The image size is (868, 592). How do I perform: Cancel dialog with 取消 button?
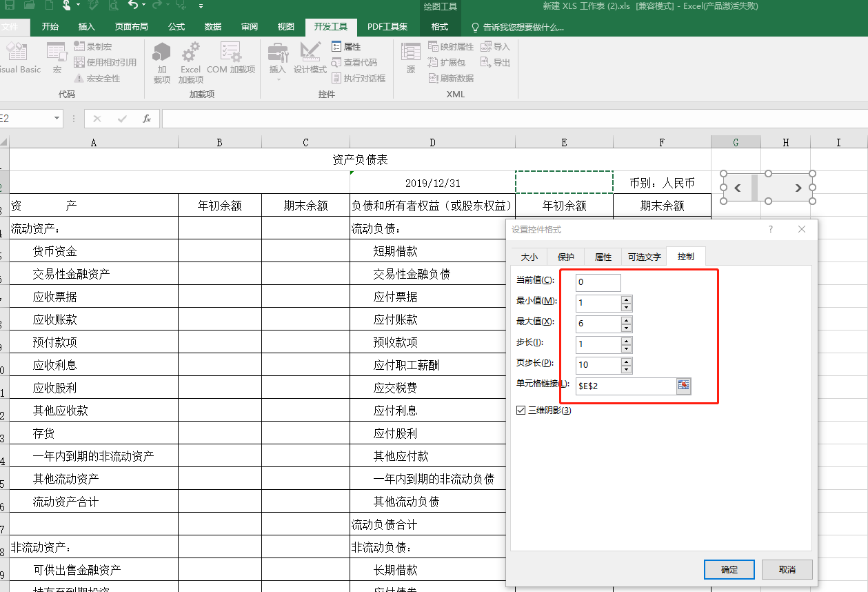click(787, 569)
